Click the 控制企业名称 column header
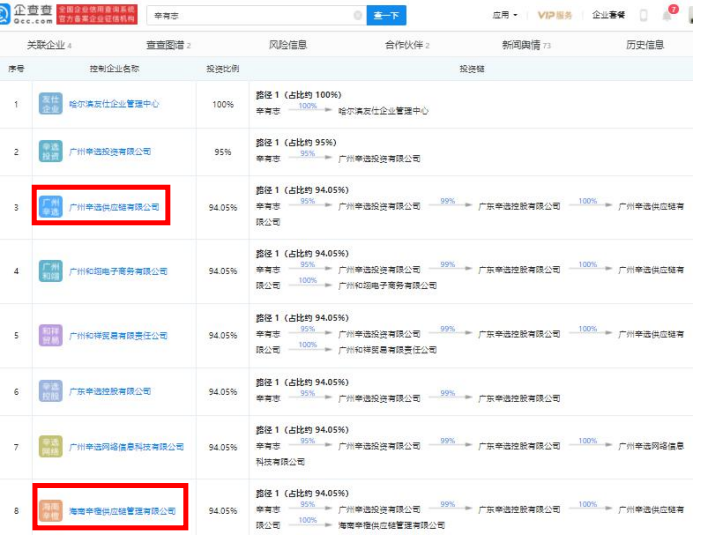The height and width of the screenshot is (535, 702). 114,68
